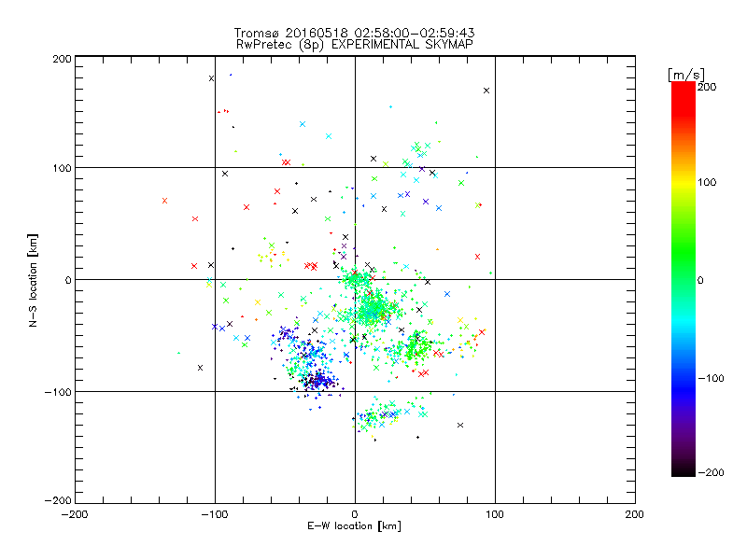Click the x-axis tick label '-200'
Viewport: 747px width, 560px height.
[x=75, y=514]
